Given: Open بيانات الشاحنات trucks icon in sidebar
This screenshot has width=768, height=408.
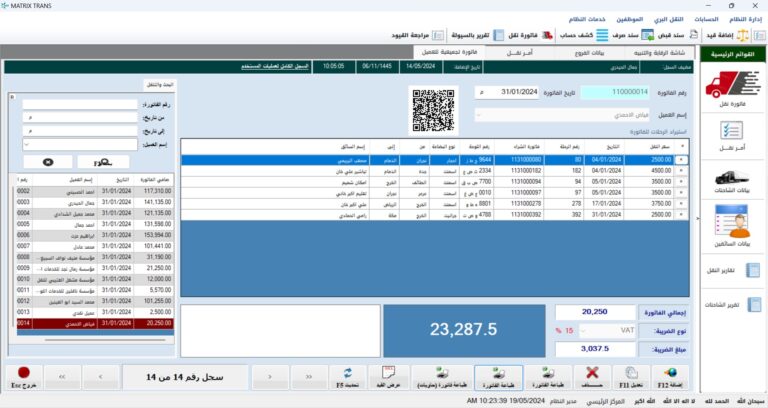Looking at the screenshot, I should pyautogui.click(x=731, y=180).
